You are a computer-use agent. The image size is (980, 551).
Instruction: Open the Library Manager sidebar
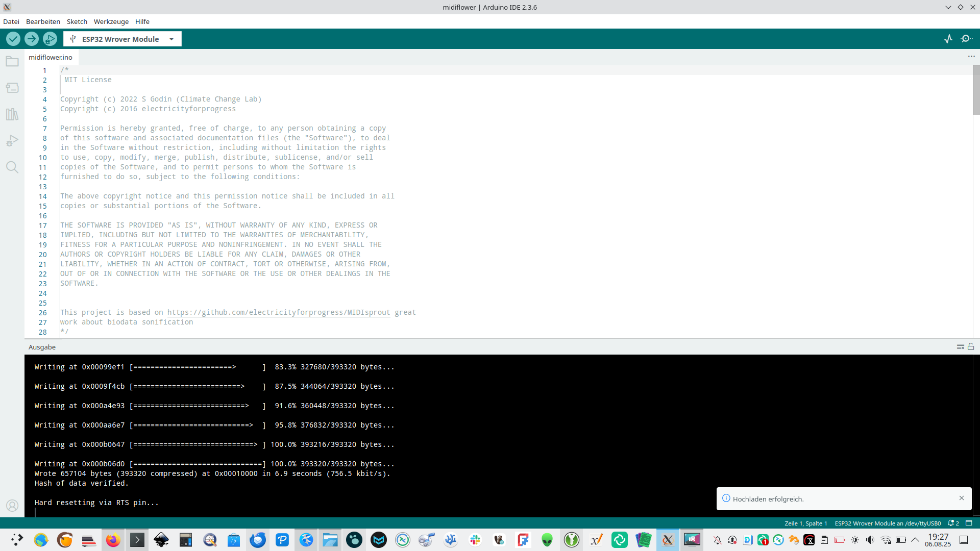point(12,114)
